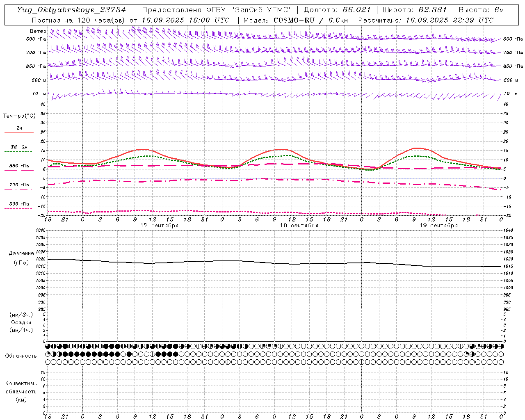The image size is (525, 420).
Task: Click the Высота: 6м label
Action: click(481, 10)
